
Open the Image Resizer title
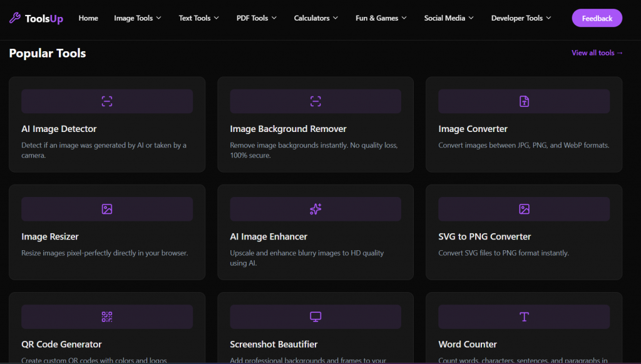coord(50,236)
